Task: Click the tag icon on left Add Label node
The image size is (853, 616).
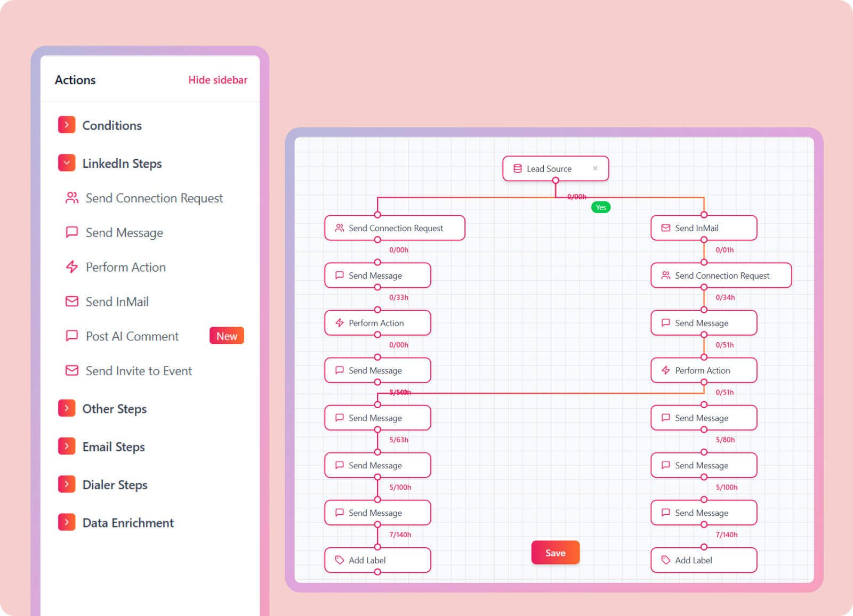Action: (x=339, y=560)
